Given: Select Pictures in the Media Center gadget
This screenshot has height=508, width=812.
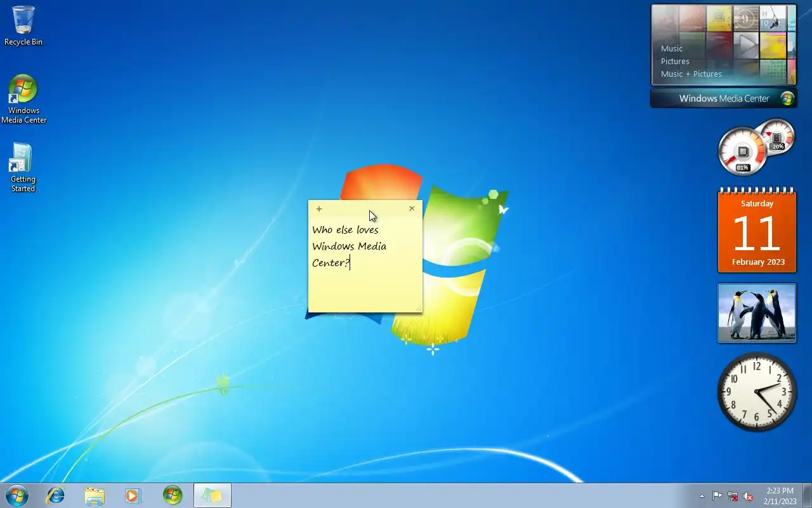Looking at the screenshot, I should point(675,61).
